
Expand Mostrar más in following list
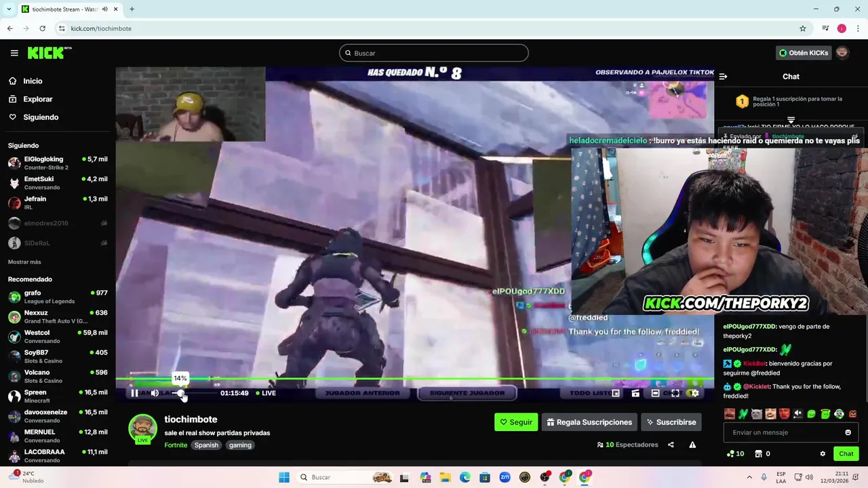pyautogui.click(x=24, y=262)
